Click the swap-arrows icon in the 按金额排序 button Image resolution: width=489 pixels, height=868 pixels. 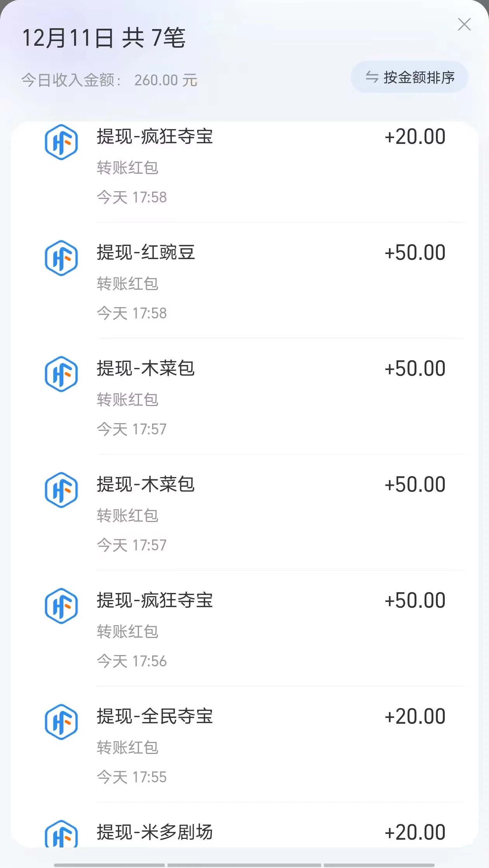pyautogui.click(x=372, y=77)
